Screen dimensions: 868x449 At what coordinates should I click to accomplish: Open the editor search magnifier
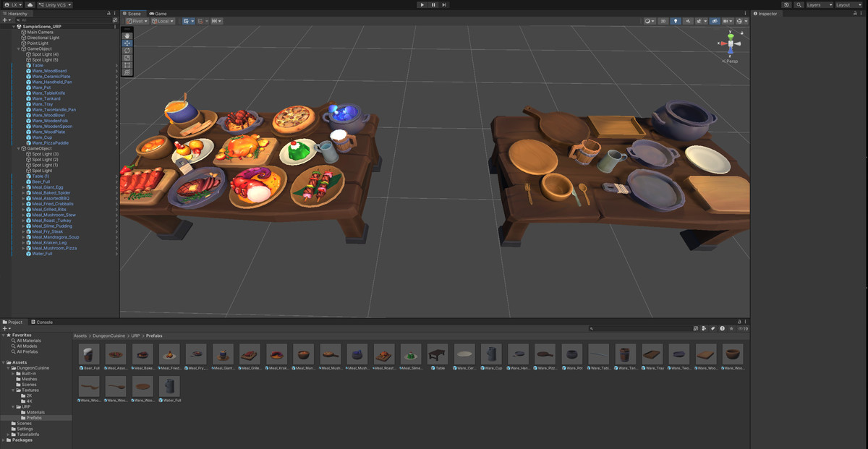click(797, 4)
